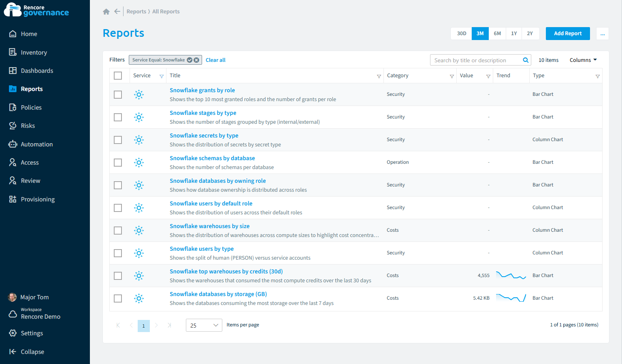Collapse the sidebar using Collapse icon
Screen dimensions: 622x364
13,351
